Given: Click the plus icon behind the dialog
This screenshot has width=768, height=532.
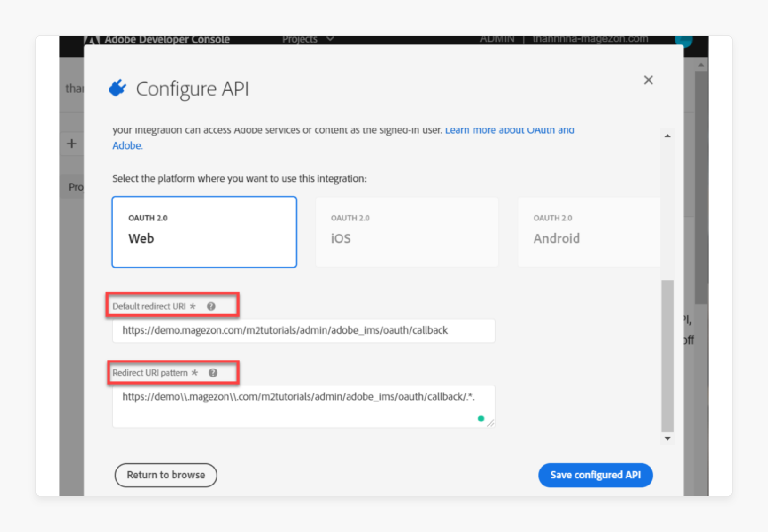Looking at the screenshot, I should coord(71,144).
